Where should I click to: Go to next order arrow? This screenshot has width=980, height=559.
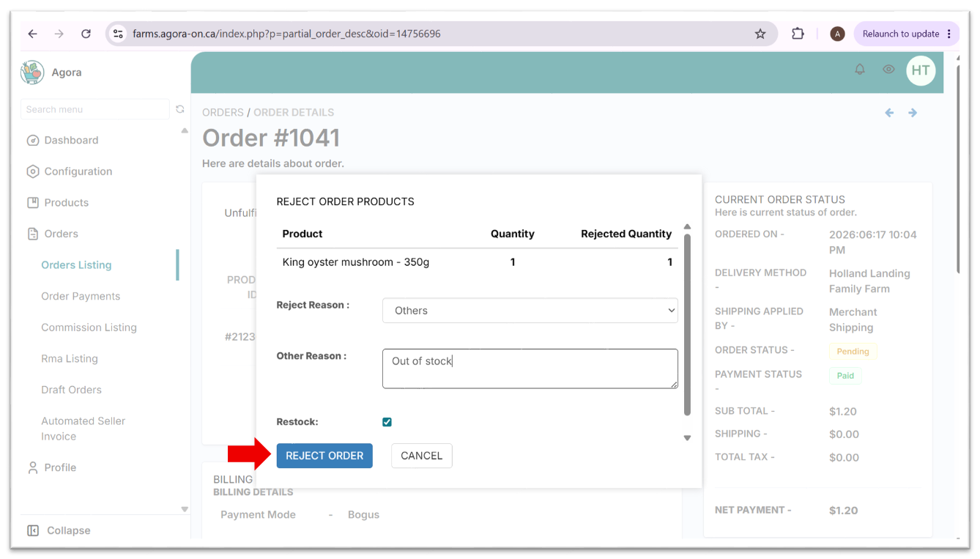tap(913, 113)
